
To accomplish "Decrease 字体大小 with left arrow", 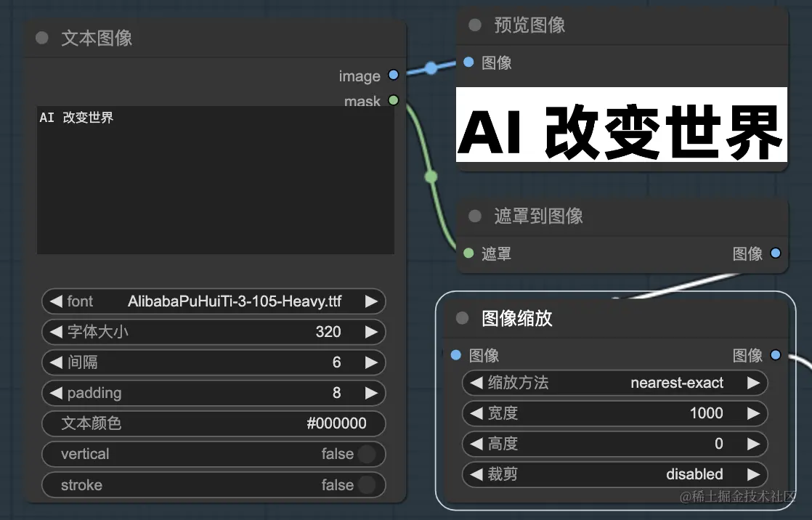I will 56,331.
